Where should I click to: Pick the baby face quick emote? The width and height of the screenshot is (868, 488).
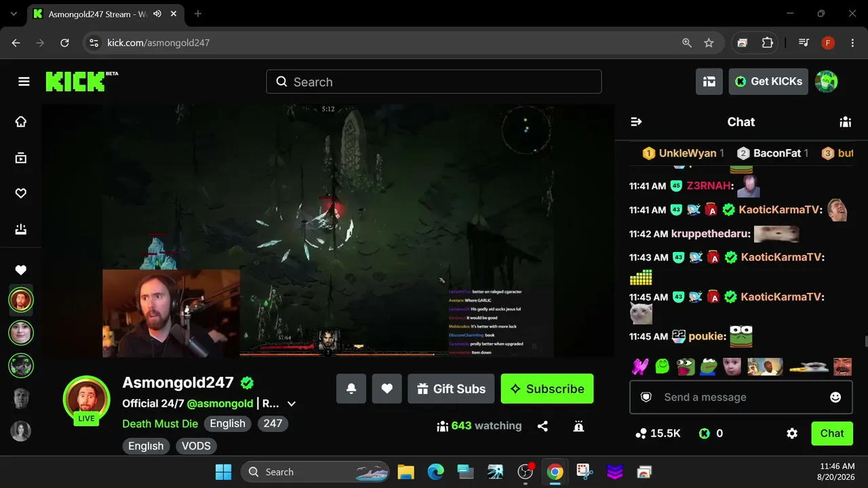(732, 367)
